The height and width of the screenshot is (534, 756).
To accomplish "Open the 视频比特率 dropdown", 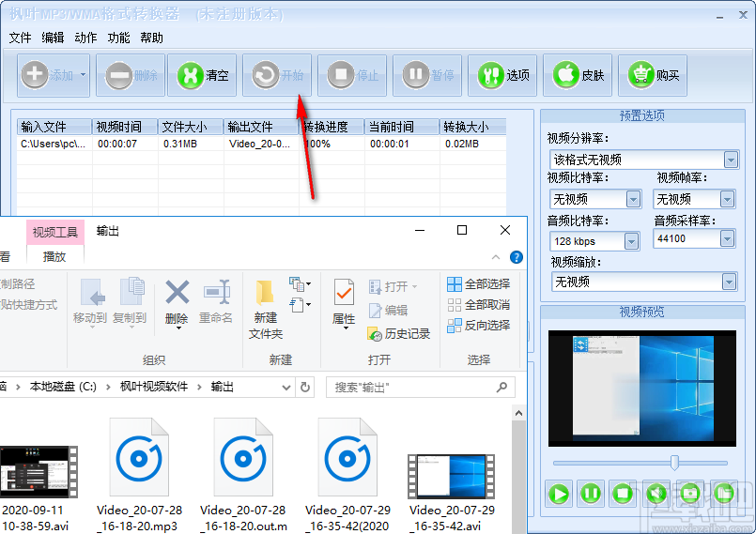I will [x=633, y=199].
